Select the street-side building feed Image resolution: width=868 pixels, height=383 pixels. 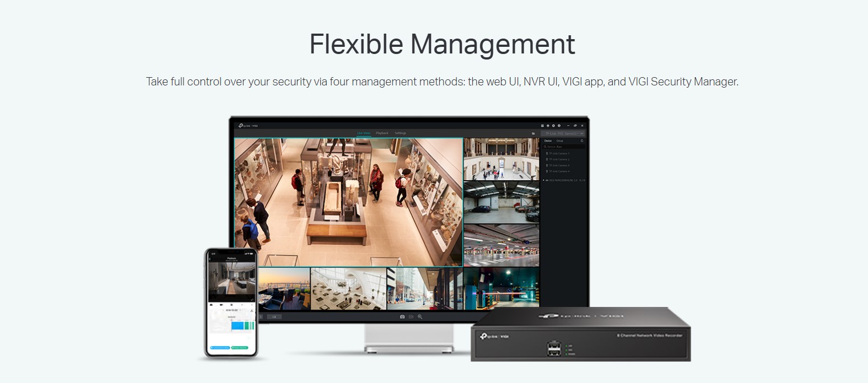pos(424,289)
